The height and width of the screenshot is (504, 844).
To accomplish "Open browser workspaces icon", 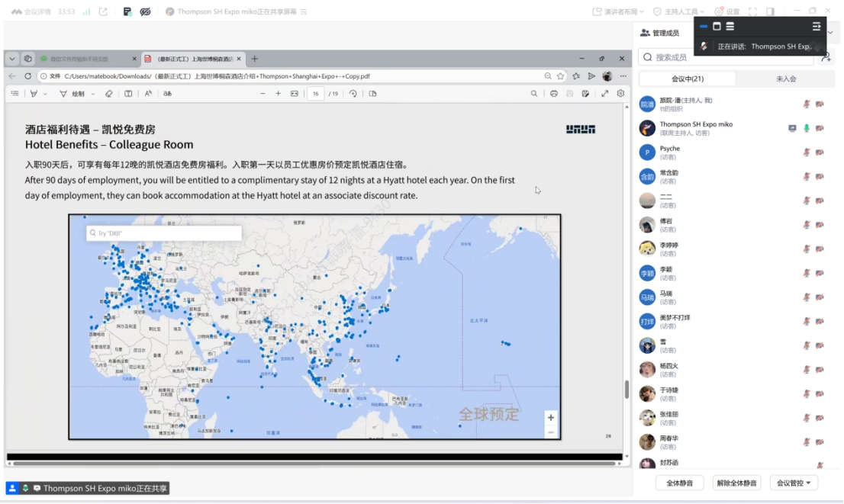I will (x=28, y=59).
